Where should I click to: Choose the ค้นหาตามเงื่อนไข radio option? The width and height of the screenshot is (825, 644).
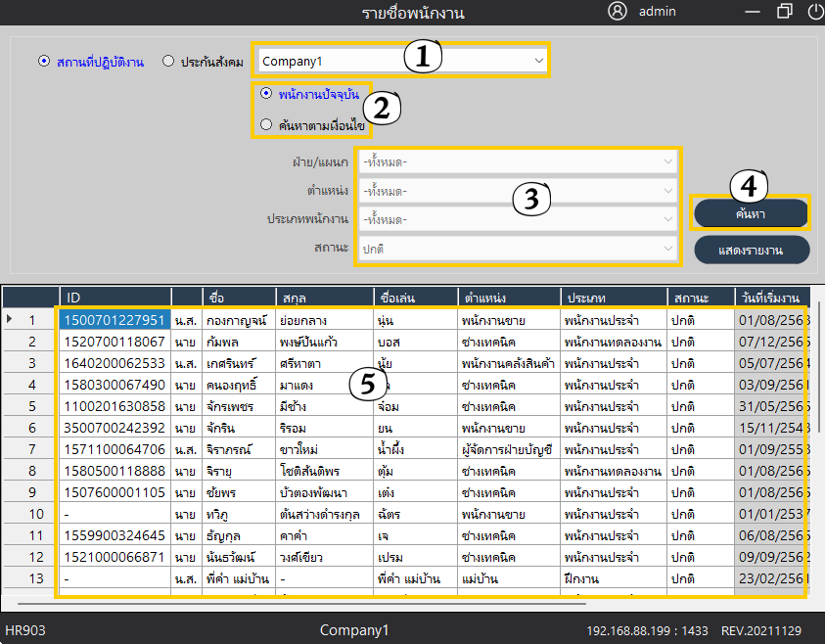point(266,124)
